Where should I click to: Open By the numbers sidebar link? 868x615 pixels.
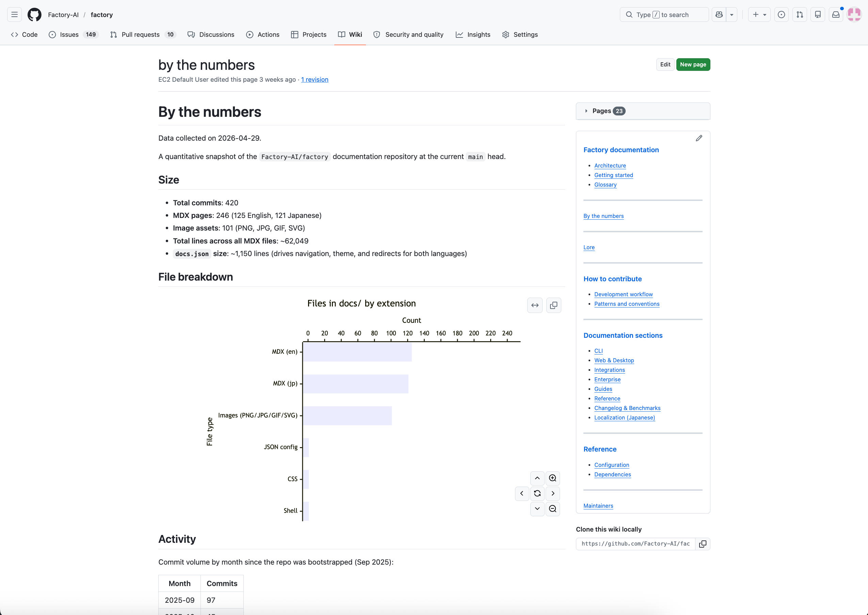click(x=604, y=216)
